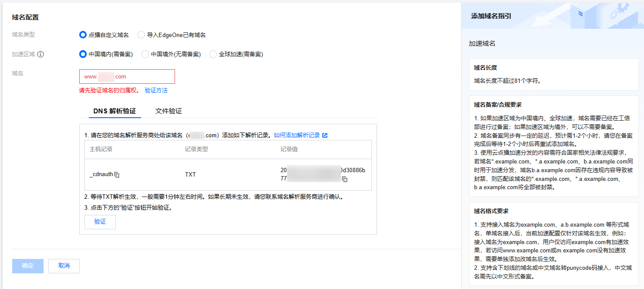Click the 域名长度 card heading
Screen dimensions: 644x289
[x=486, y=68]
